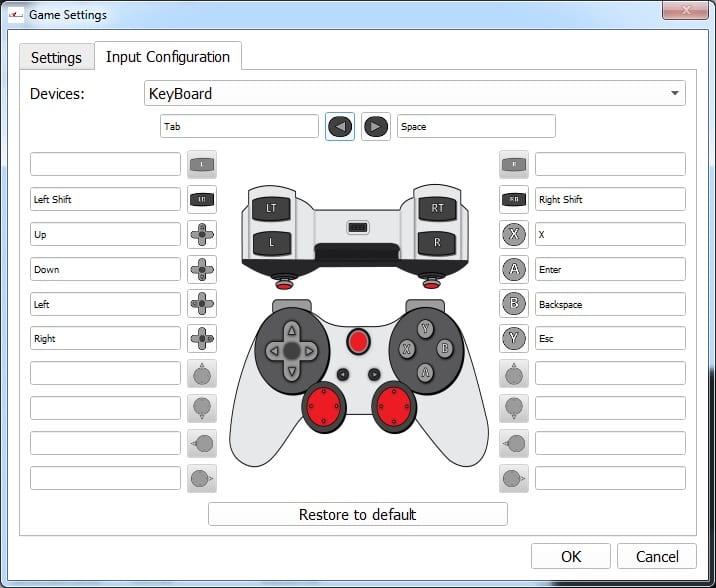Click the Right Shift binding field

pyautogui.click(x=610, y=199)
